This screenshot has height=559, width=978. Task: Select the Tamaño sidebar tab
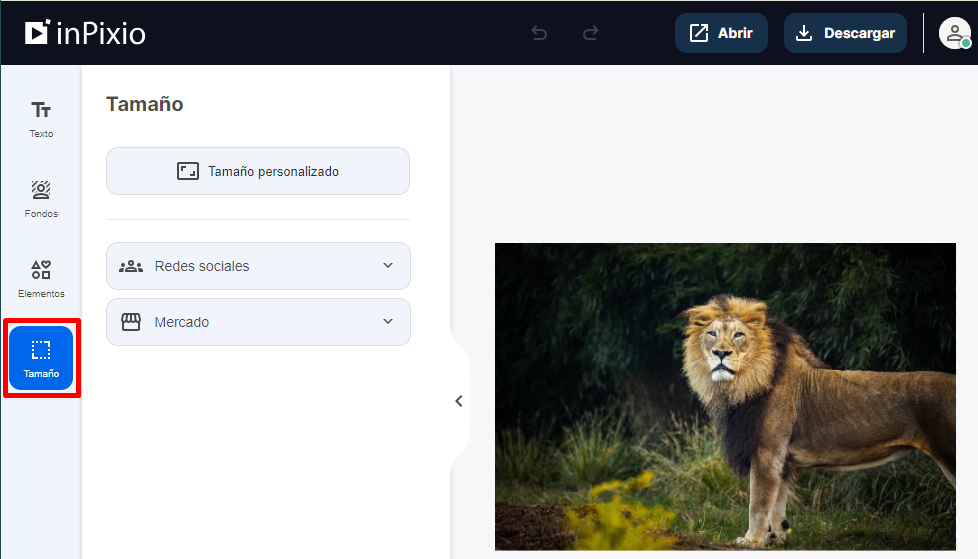[x=41, y=358]
